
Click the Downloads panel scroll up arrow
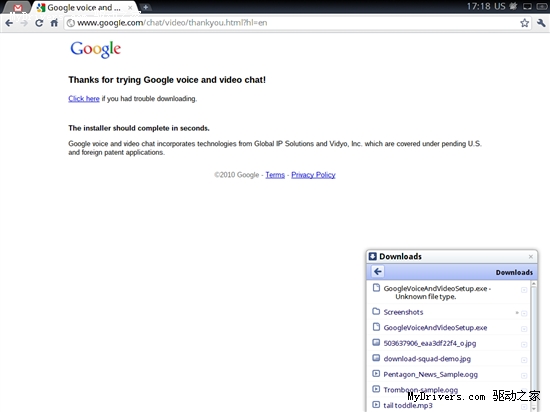coord(534,283)
